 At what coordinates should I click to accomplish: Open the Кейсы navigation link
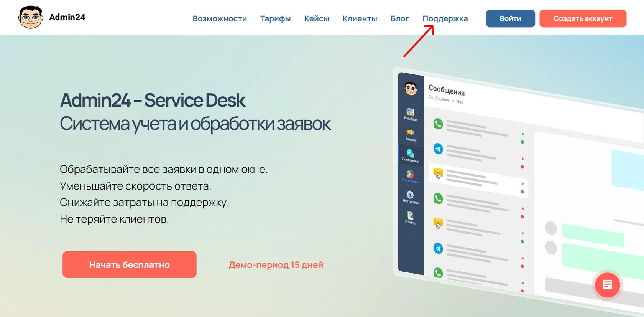(x=317, y=18)
